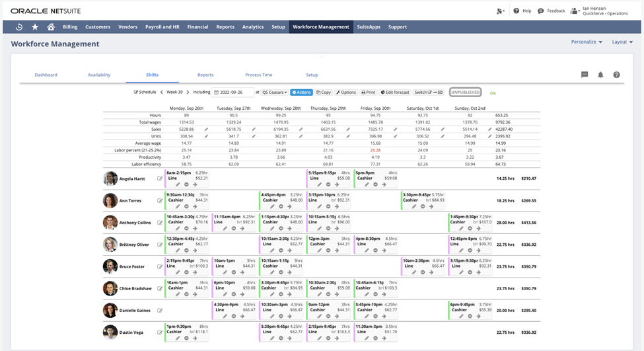Image resolution: width=644 pixels, height=351 pixels.
Task: Open the Payroll and HR menu
Action: [x=162, y=27]
